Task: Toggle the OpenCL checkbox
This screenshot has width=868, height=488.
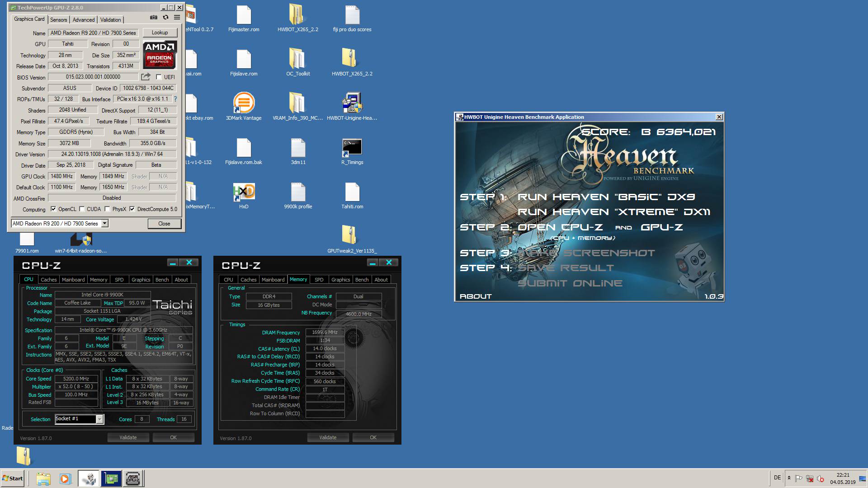Action: 53,209
